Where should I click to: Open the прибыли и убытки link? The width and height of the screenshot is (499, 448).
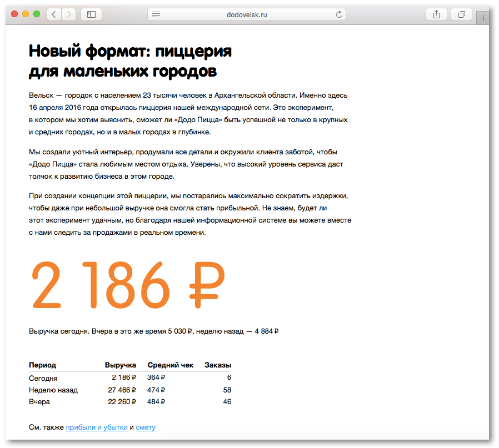[97, 427]
